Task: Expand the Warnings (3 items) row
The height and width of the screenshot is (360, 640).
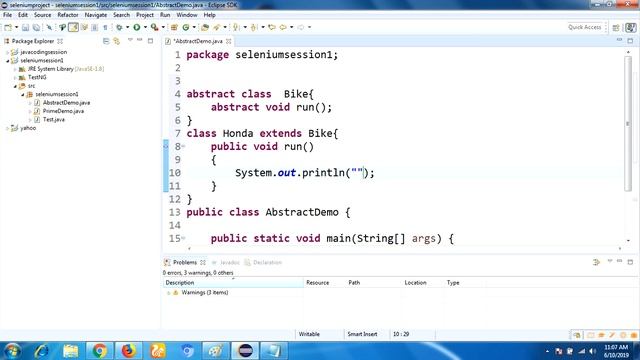Action: coord(169,293)
